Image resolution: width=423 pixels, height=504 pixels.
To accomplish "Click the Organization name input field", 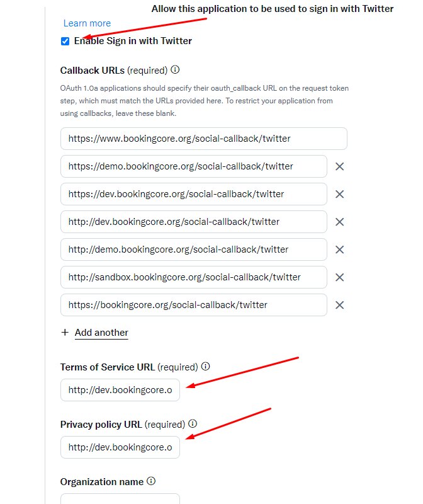I will [x=120, y=499].
